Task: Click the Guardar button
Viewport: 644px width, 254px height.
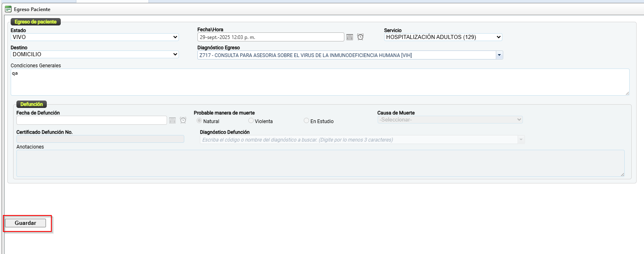Action: (x=25, y=223)
